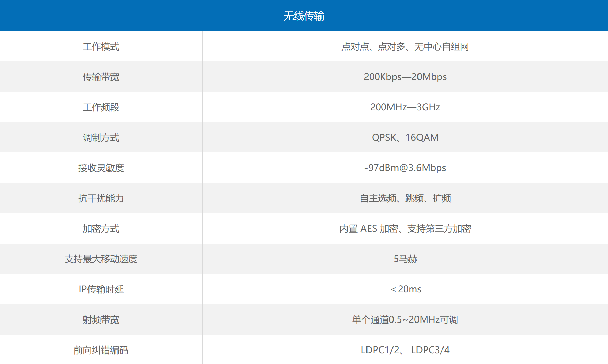Click the LDPC1/2、LDPC3/4 coding value
Image resolution: width=608 pixels, height=364 pixels.
[405, 350]
